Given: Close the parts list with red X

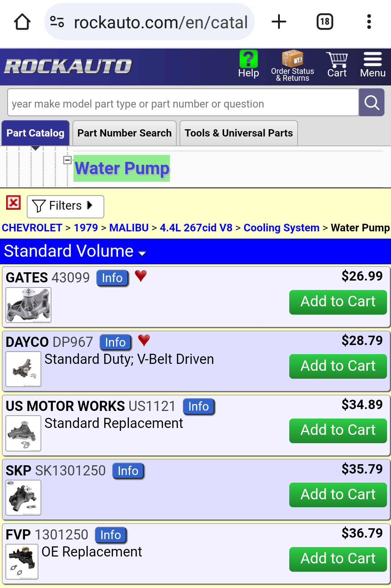Looking at the screenshot, I should point(13,203).
